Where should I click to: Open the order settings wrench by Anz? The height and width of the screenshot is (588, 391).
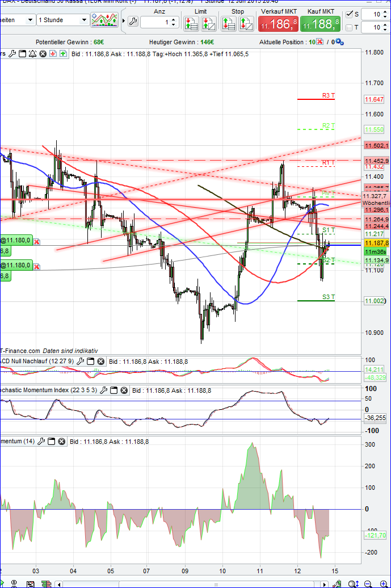point(133,22)
